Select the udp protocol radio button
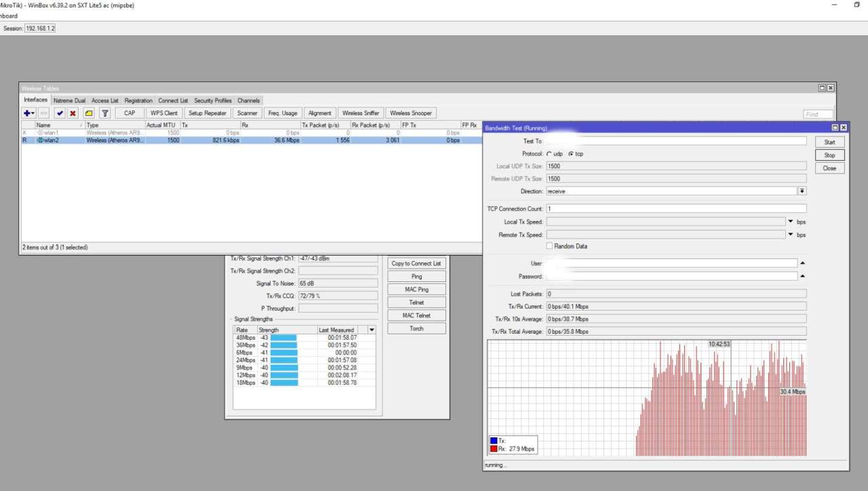 [549, 154]
